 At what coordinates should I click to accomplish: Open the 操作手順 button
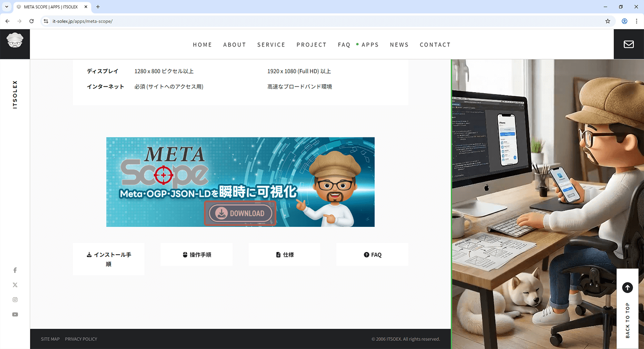pyautogui.click(x=196, y=255)
